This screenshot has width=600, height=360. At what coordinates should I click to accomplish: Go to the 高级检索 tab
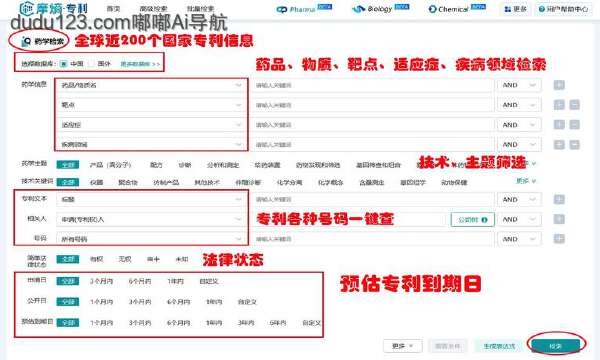pos(153,9)
